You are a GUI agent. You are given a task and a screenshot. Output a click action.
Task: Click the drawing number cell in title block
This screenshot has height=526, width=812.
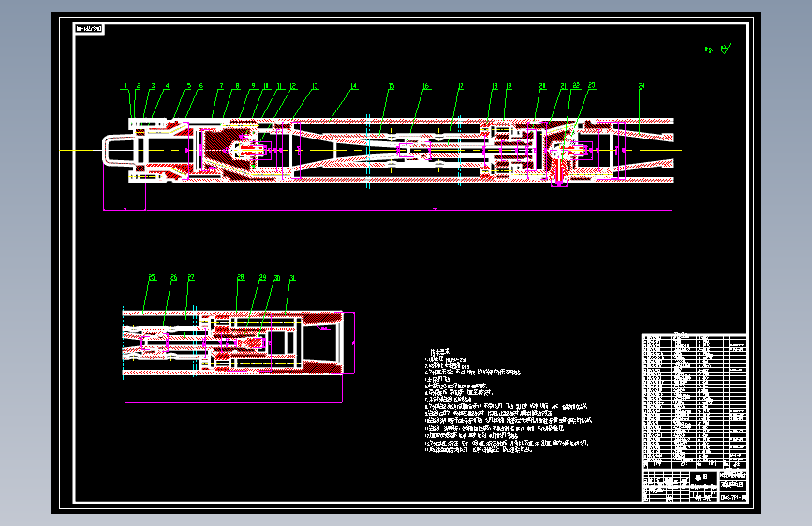[x=732, y=498]
